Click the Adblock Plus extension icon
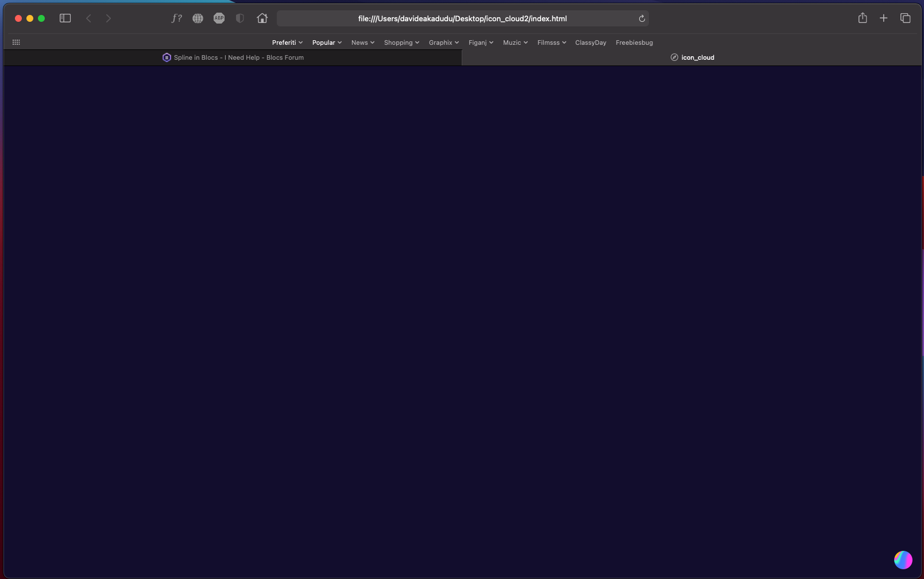924x579 pixels. pyautogui.click(x=219, y=18)
